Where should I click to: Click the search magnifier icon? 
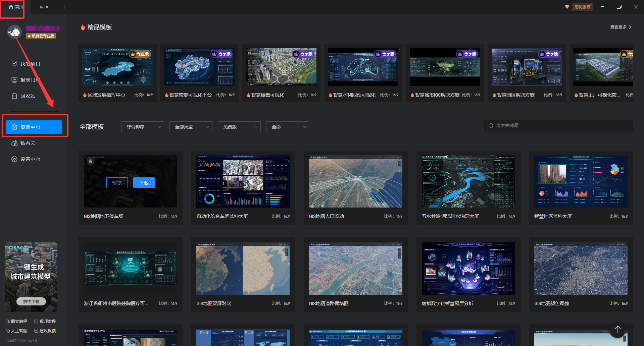(491, 126)
